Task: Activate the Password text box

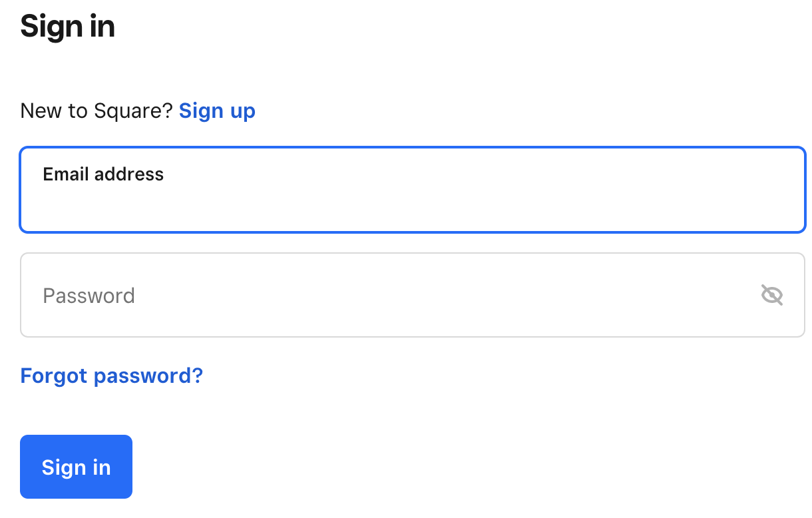Action: 413,295
